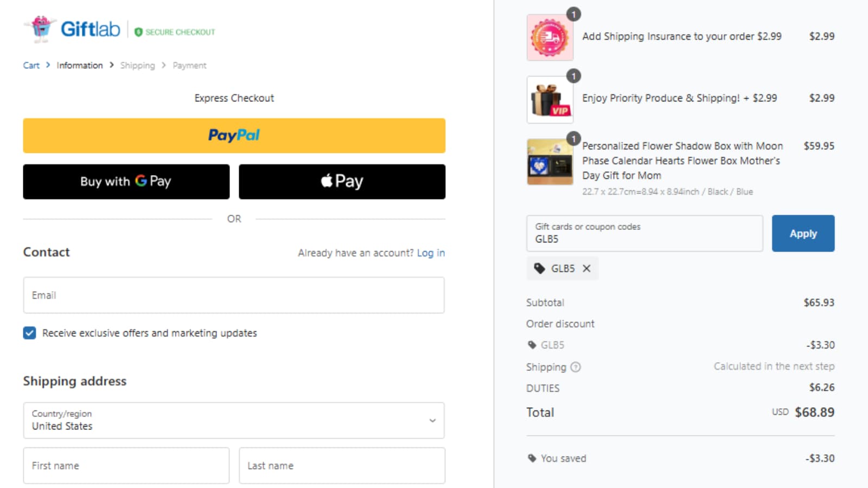Go back to Cart breadcrumb
The height and width of the screenshot is (488, 868).
coord(31,65)
